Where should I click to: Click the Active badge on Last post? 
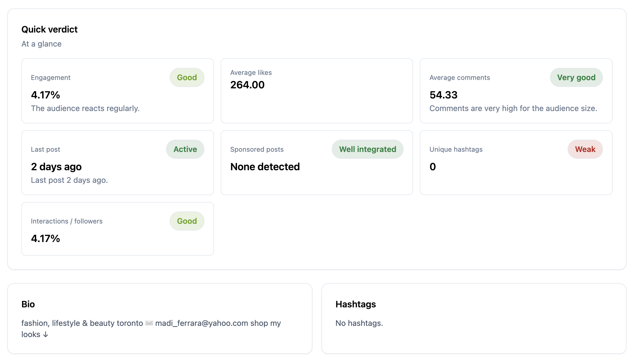[185, 149]
